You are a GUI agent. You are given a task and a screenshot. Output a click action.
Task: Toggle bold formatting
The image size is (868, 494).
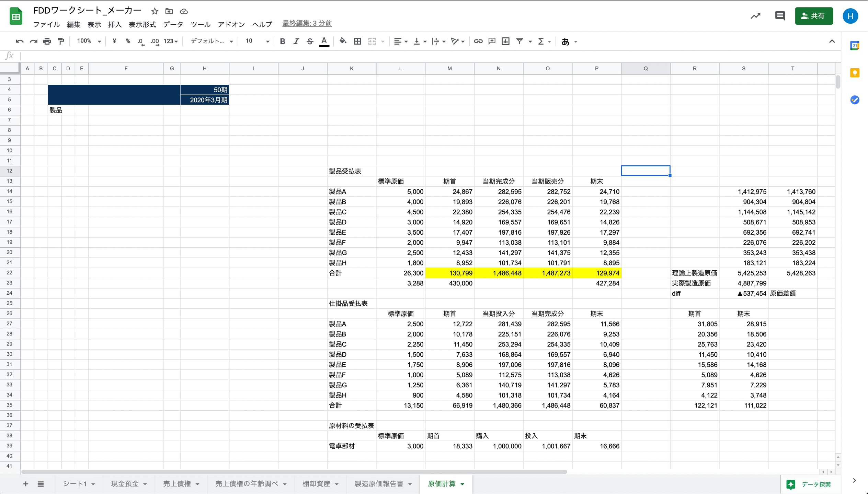(282, 41)
